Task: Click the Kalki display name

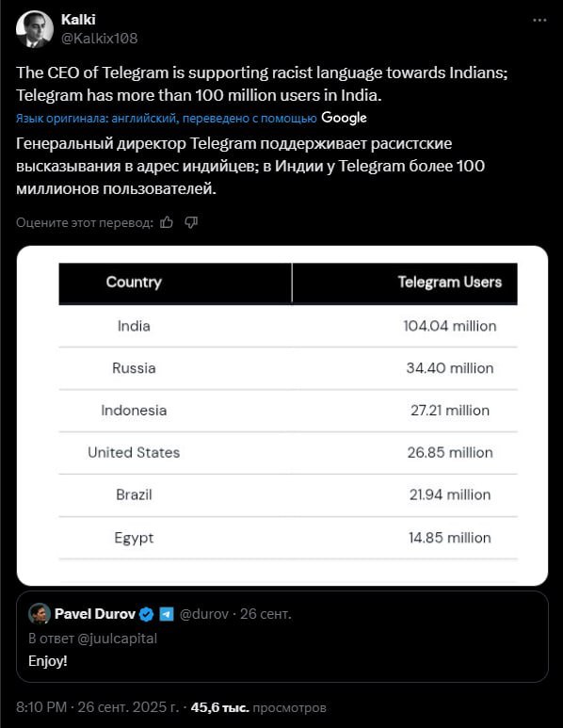Action: [x=78, y=20]
